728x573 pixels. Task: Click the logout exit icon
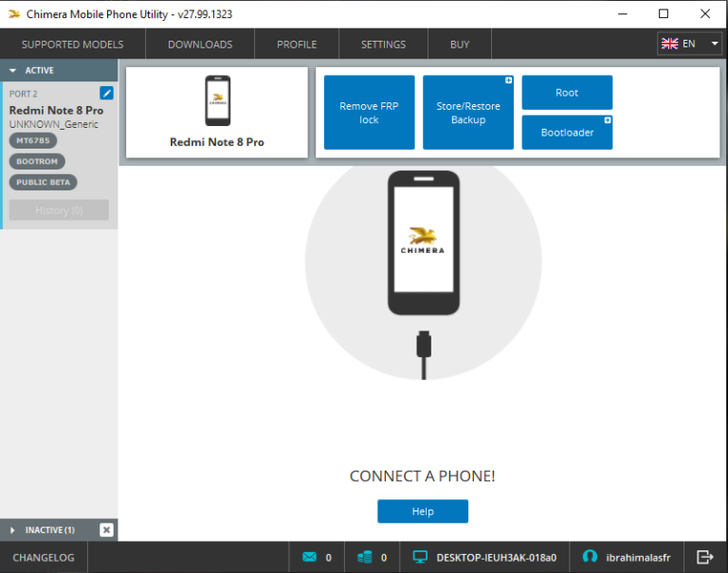(x=704, y=557)
